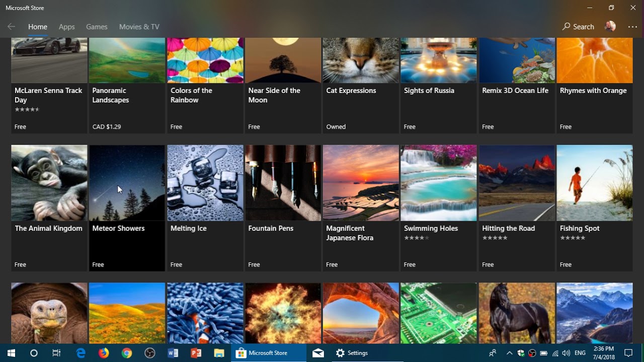This screenshot has width=644, height=362.
Task: Open the Cat Expressions theme
Action: (x=361, y=85)
